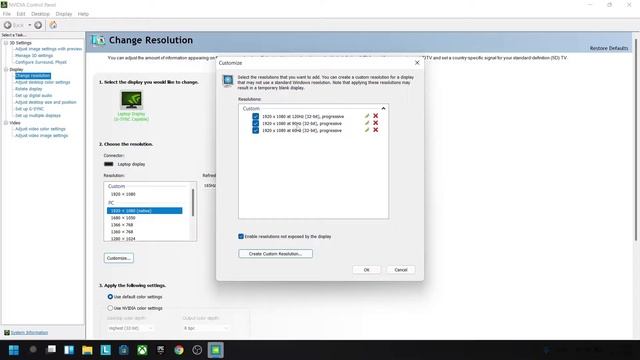
Task: Select Set up G-SYNC
Action: [x=29, y=109]
